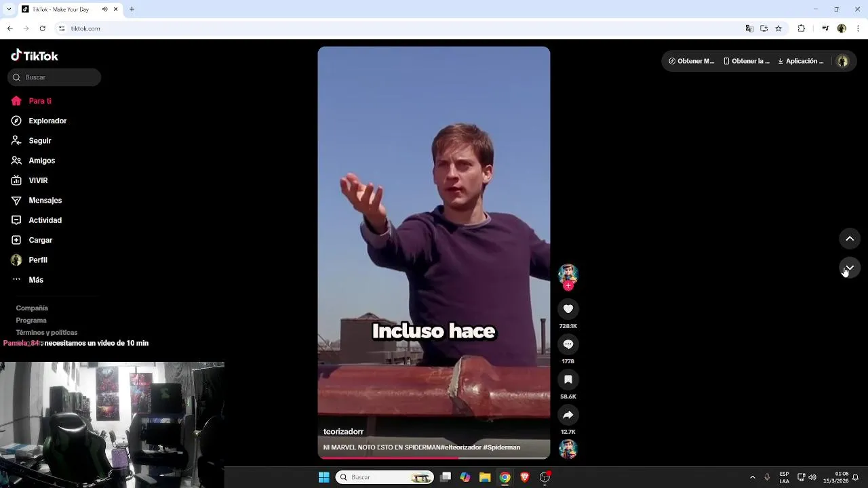Save video with the bookmark icon
The height and width of the screenshot is (488, 868).
pyautogui.click(x=568, y=380)
